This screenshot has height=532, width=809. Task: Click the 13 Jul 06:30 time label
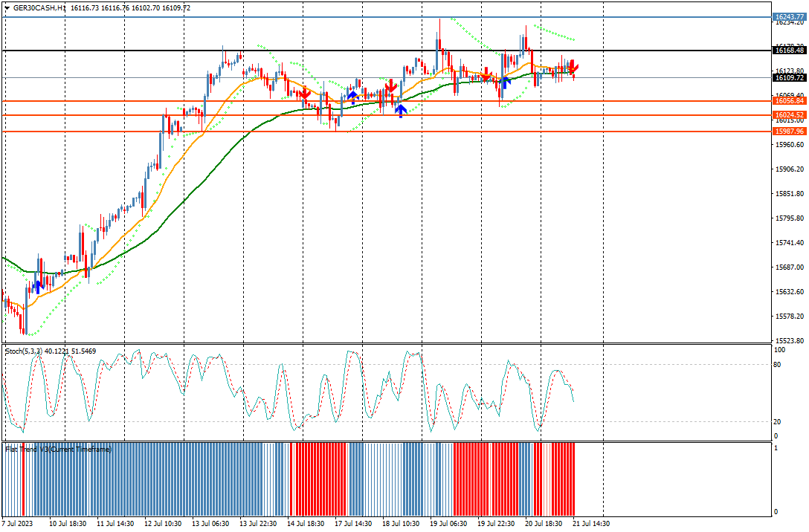coord(210,523)
